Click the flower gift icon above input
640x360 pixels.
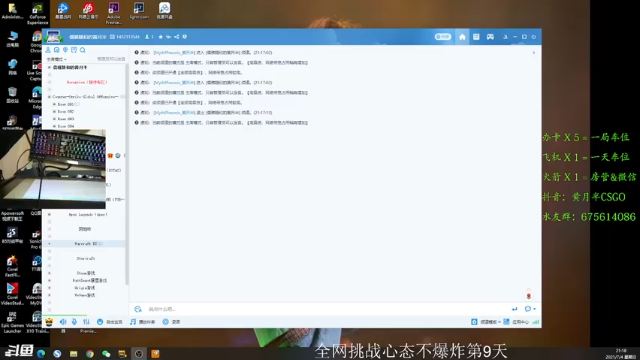coord(529,295)
